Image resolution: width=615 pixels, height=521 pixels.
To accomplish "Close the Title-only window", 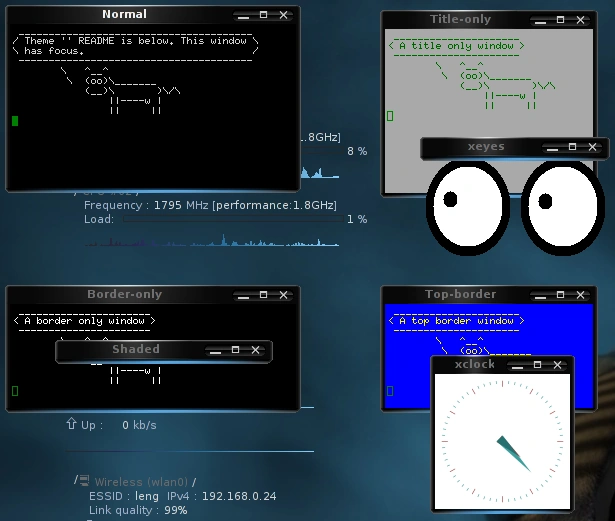I will coord(580,20).
